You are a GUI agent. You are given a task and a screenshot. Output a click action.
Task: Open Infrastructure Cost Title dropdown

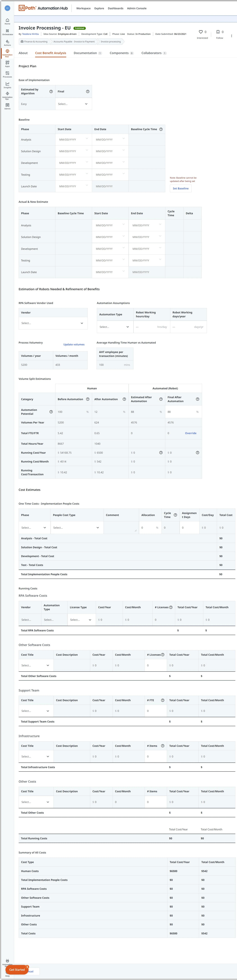click(36, 756)
